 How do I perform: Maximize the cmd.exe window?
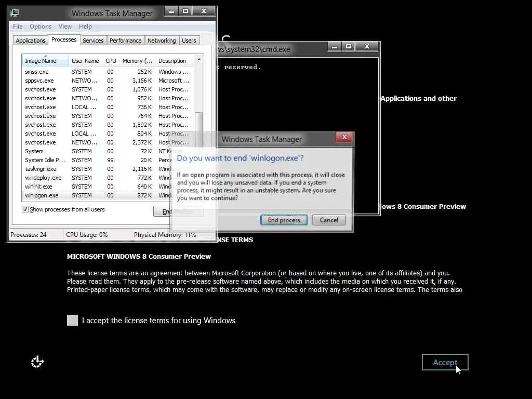tap(349, 46)
